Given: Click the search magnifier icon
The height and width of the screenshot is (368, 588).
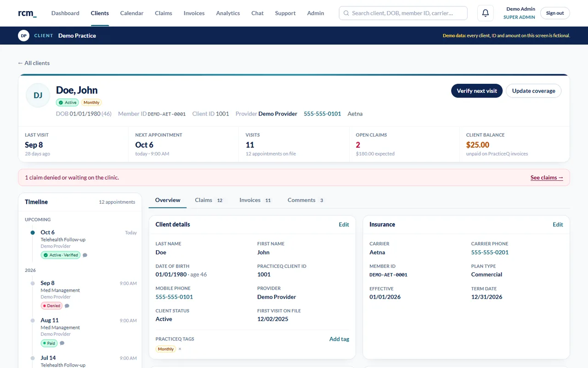Looking at the screenshot, I should 346,13.
